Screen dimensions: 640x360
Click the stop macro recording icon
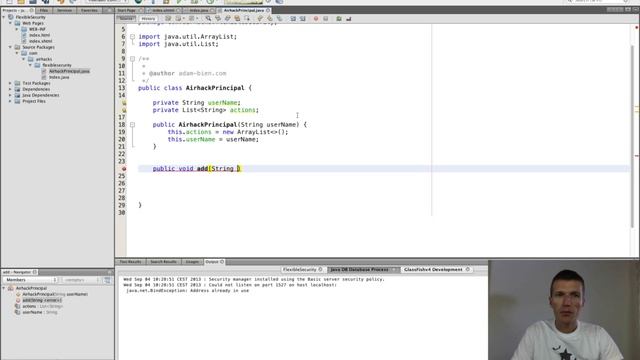click(x=326, y=18)
